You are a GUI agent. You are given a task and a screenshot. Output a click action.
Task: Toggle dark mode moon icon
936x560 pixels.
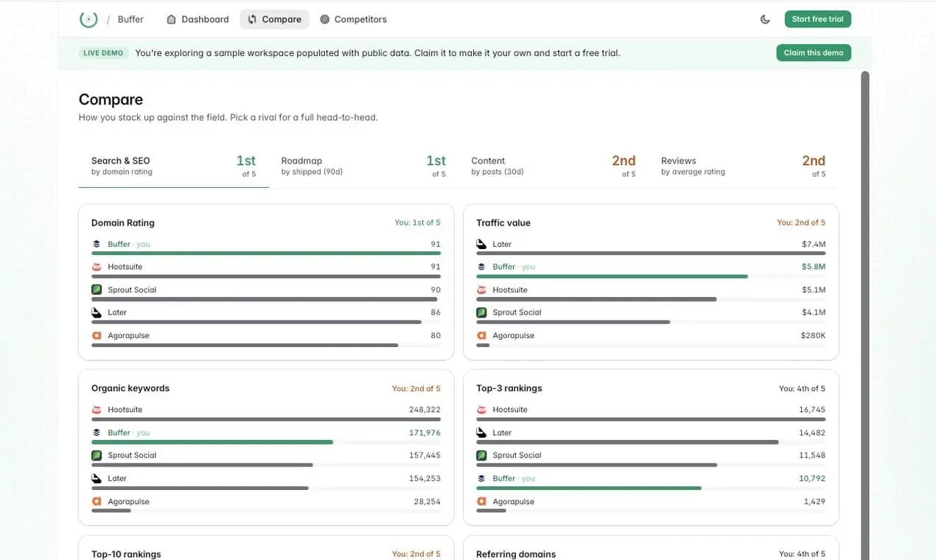click(765, 20)
